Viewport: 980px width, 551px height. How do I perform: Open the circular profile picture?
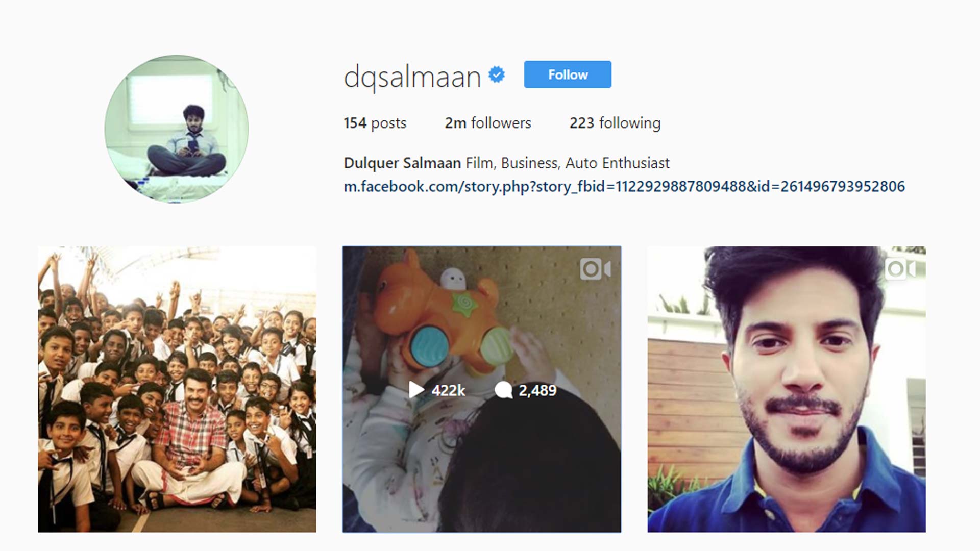[x=177, y=129]
